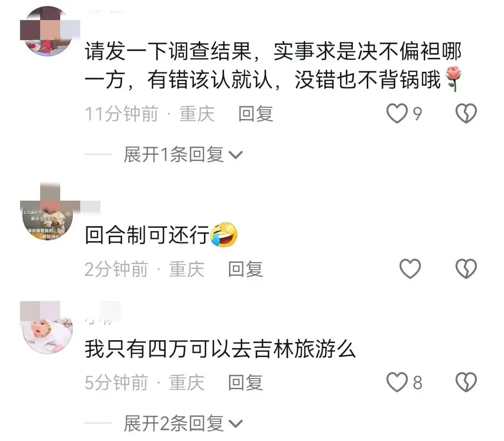Reply to the comment posted 11分钟前
Image resolution: width=504 pixels, height=441 pixels.
pyautogui.click(x=256, y=114)
